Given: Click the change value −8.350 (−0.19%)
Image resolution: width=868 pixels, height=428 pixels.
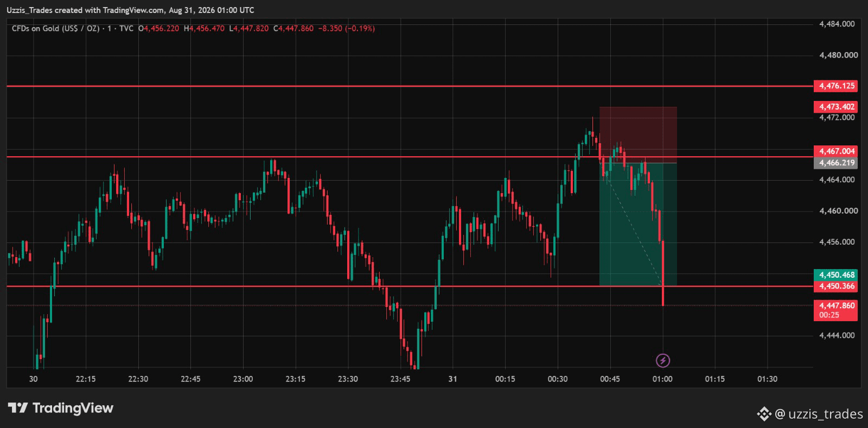Looking at the screenshot, I should pos(346,28).
